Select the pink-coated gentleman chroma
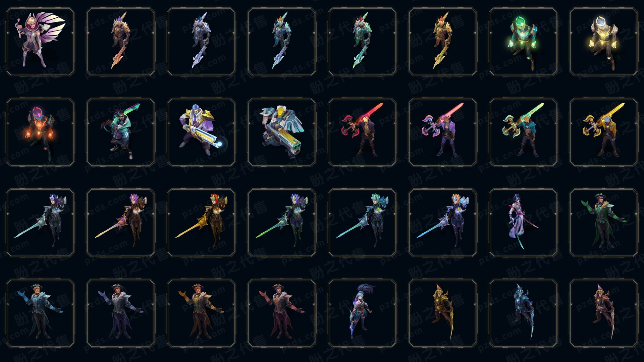This screenshot has width=644, height=362. click(282, 313)
